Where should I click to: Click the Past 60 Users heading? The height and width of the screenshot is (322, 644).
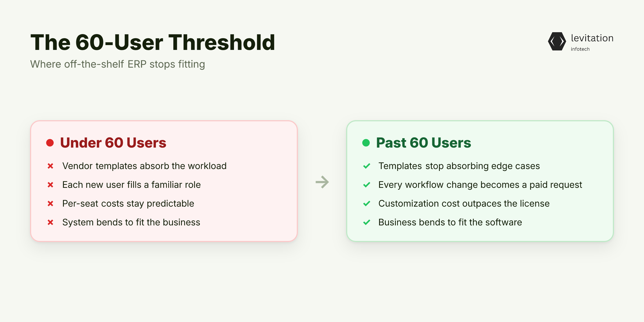423,143
